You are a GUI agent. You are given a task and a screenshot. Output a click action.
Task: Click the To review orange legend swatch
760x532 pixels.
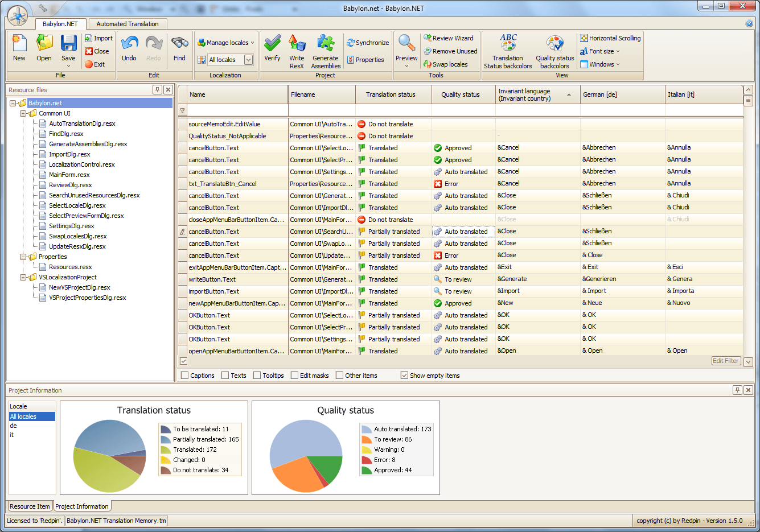(x=367, y=439)
